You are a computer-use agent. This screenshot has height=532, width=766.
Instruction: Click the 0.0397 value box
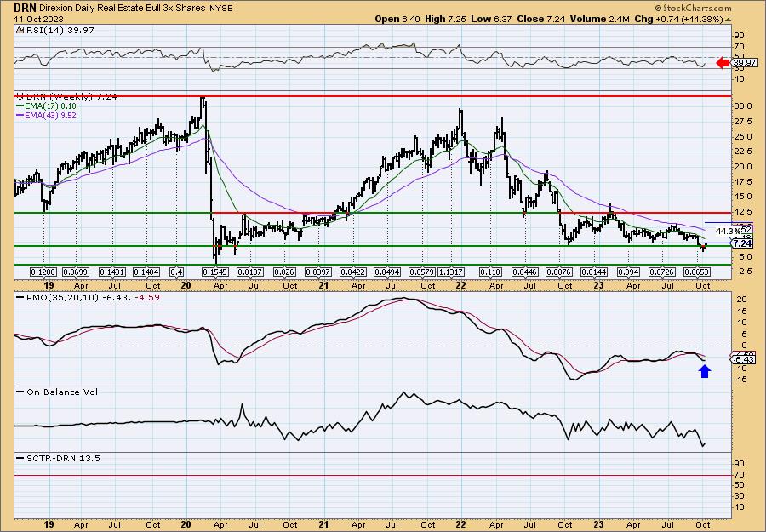click(x=318, y=272)
